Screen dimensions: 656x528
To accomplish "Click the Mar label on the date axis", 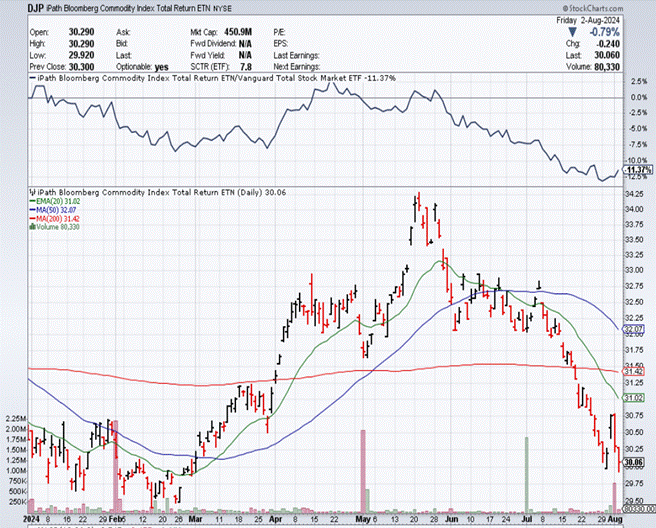I will [195, 519].
